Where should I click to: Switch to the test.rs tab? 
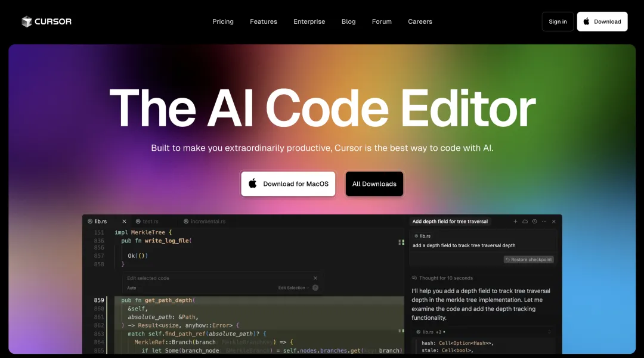coord(147,222)
